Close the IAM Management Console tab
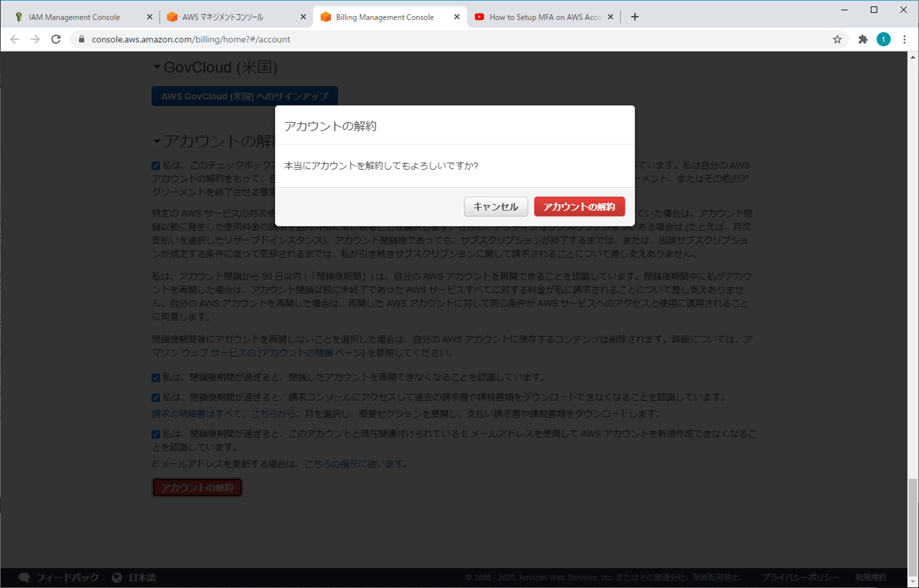The height and width of the screenshot is (588, 919). click(150, 17)
